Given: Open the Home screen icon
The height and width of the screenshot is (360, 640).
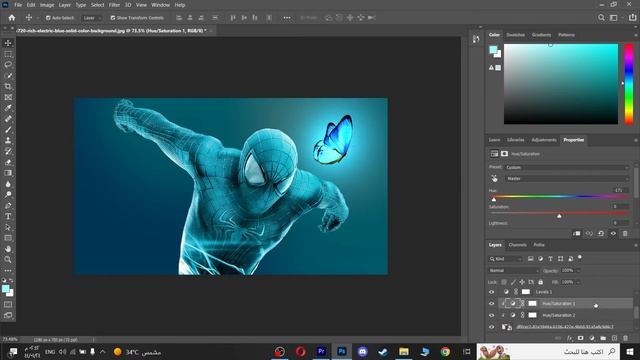Looking at the screenshot, I should click(x=12, y=18).
